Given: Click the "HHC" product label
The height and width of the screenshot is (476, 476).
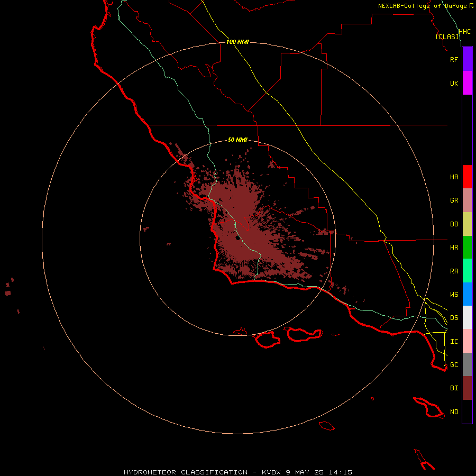Looking at the screenshot, I should pos(464,32).
